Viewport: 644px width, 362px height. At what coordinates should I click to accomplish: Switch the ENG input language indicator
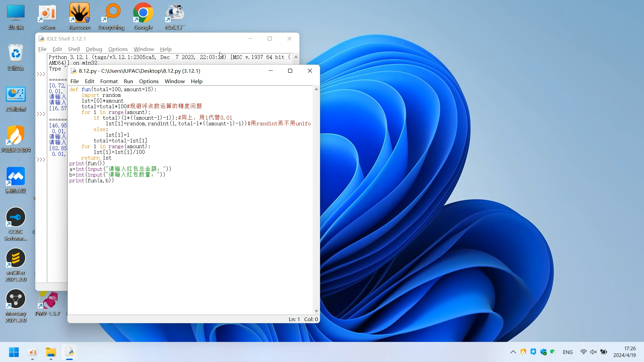568,352
